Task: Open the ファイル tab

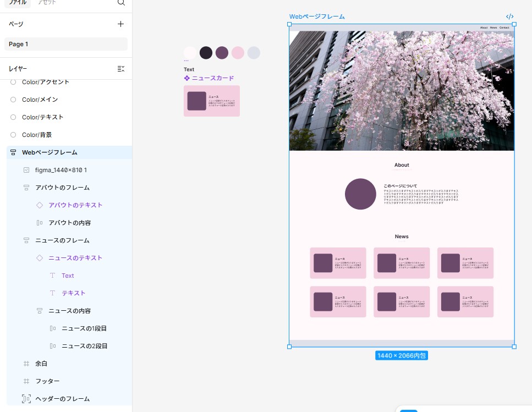Action: click(17, 3)
